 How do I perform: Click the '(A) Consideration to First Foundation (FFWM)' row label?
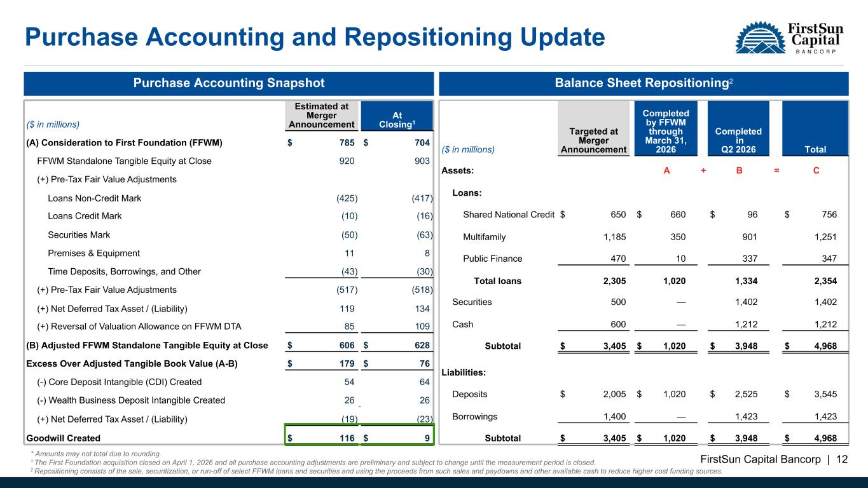pos(123,142)
